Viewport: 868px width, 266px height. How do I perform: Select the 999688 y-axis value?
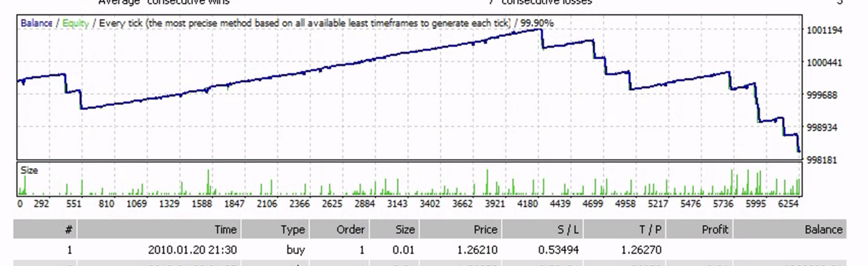(822, 95)
